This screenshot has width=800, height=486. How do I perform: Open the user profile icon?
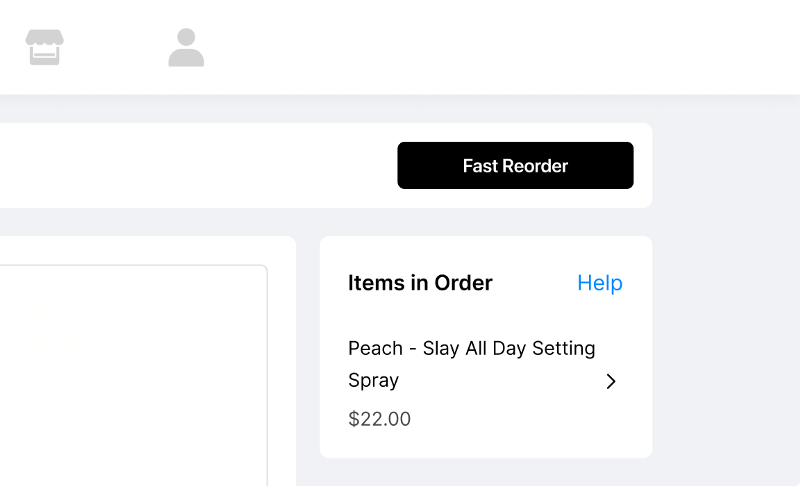[186, 47]
